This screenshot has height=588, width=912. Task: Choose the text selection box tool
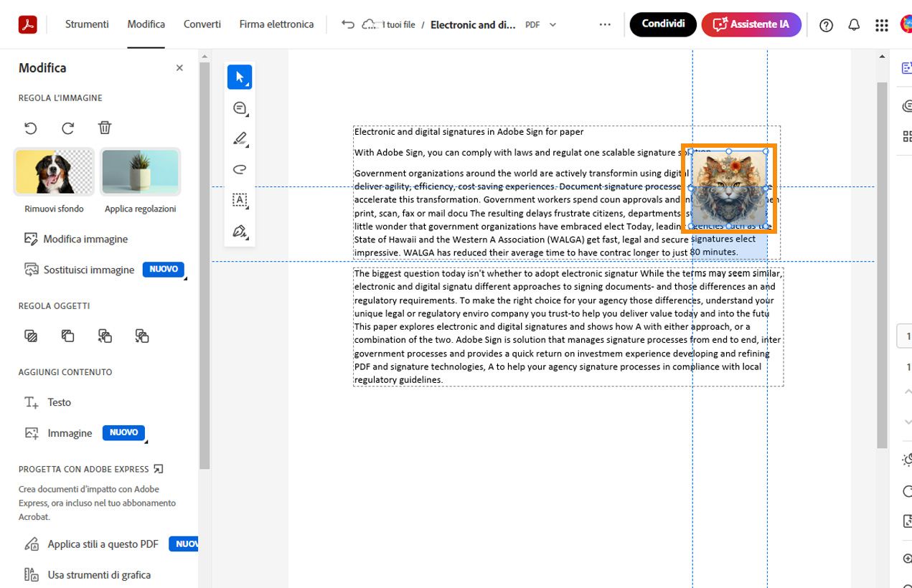coord(240,200)
